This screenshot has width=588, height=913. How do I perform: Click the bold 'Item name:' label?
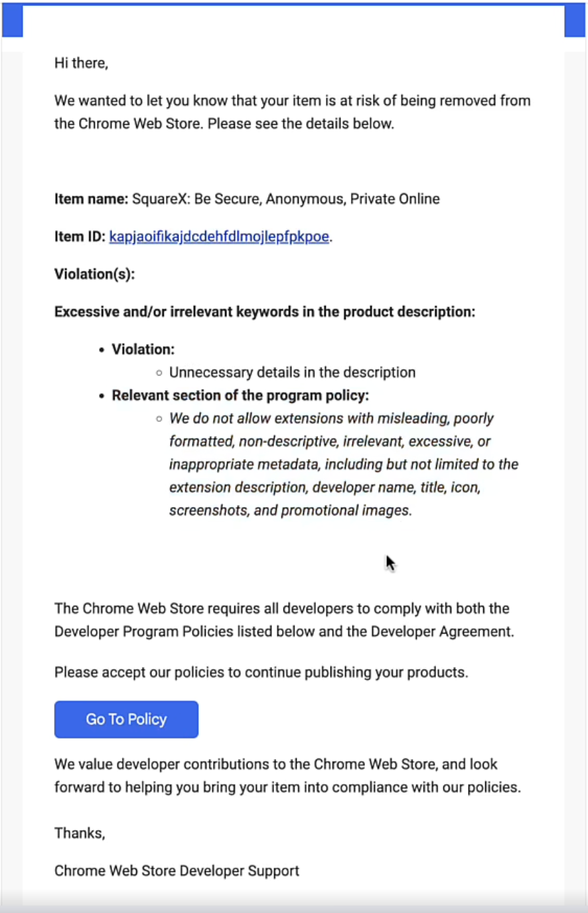[x=92, y=199]
